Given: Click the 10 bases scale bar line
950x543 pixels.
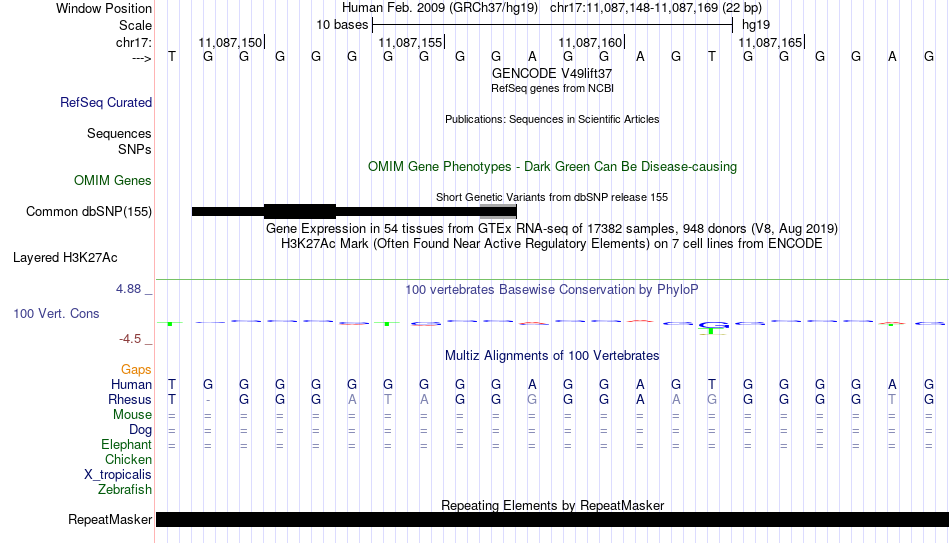Looking at the screenshot, I should pyautogui.click(x=553, y=25).
